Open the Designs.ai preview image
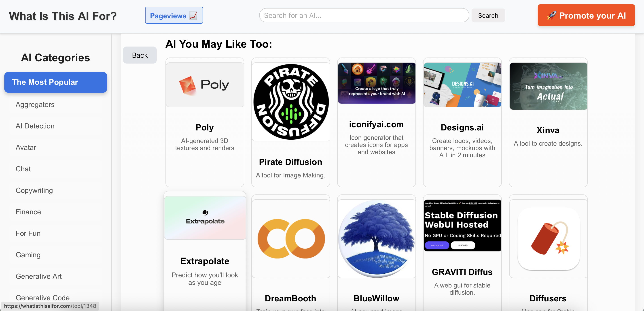The image size is (644, 311). (462, 85)
